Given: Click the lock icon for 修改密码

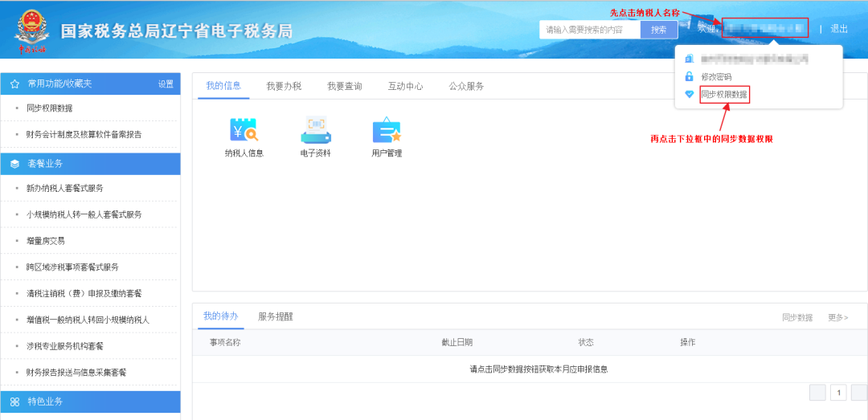Looking at the screenshot, I should pos(690,77).
